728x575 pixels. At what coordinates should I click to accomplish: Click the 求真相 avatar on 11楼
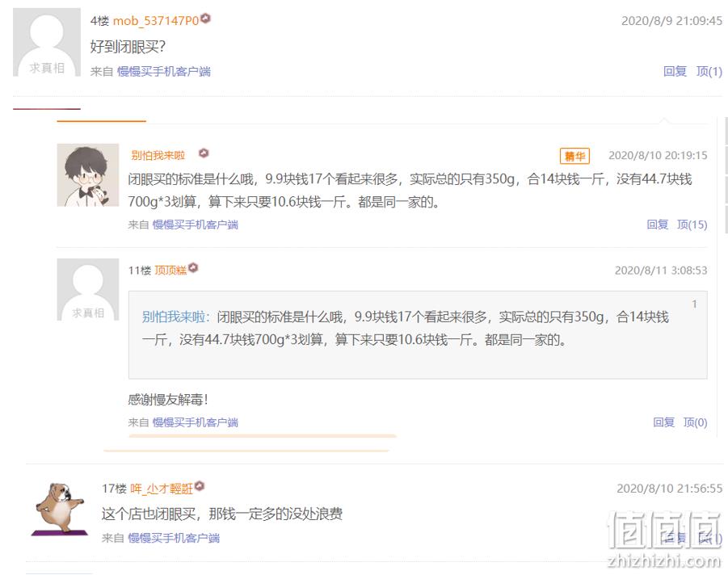pos(88,290)
